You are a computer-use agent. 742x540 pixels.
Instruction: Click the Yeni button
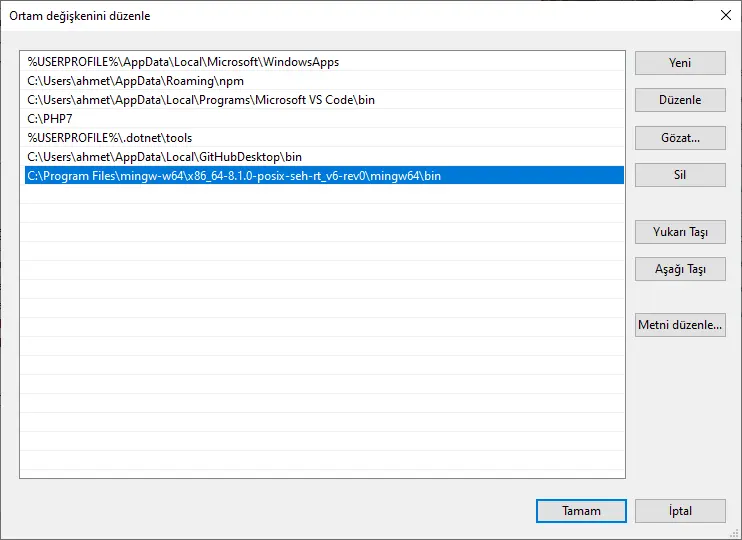tap(680, 63)
